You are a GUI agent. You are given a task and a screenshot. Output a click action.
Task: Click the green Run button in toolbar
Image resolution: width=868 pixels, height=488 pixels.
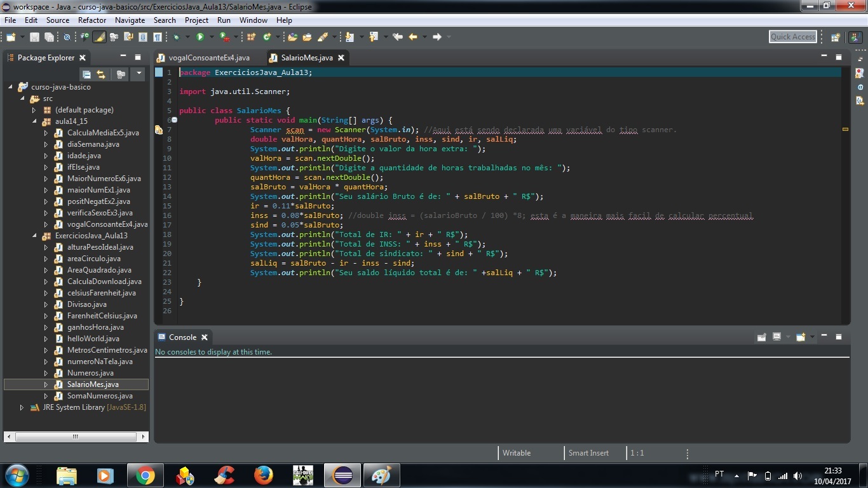[x=200, y=37]
